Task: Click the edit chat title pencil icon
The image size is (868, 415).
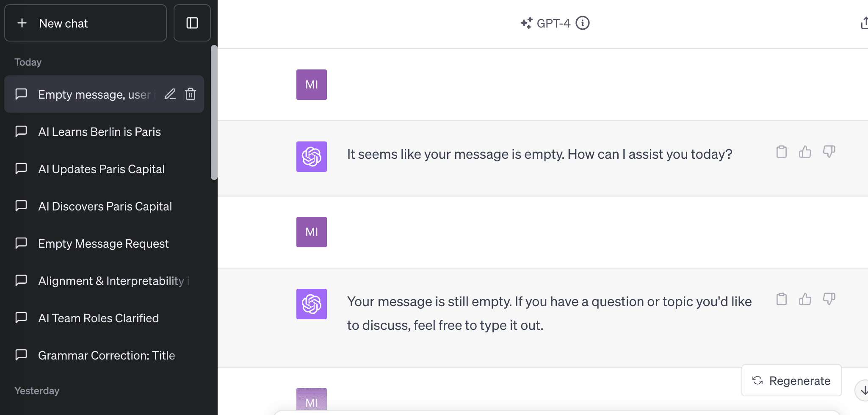Action: pos(170,94)
